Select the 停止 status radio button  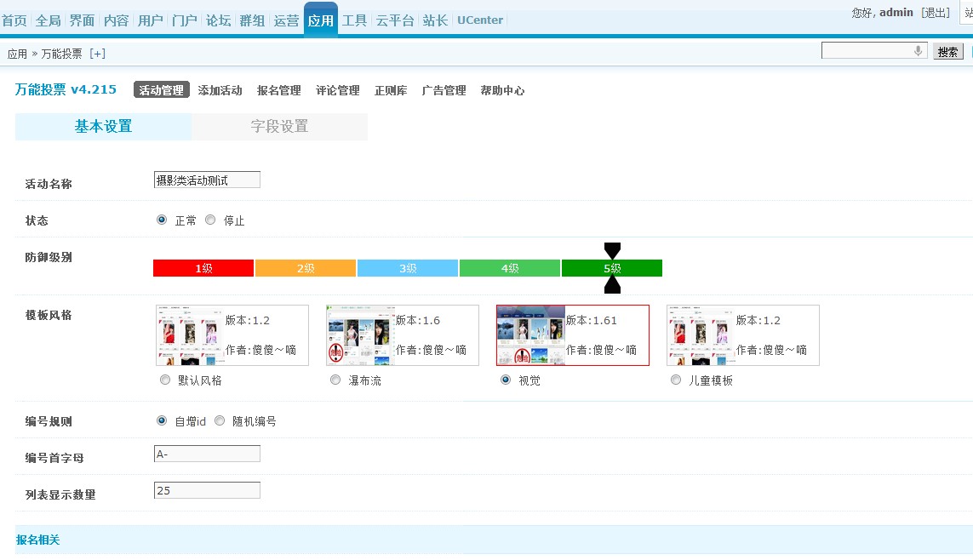[210, 220]
